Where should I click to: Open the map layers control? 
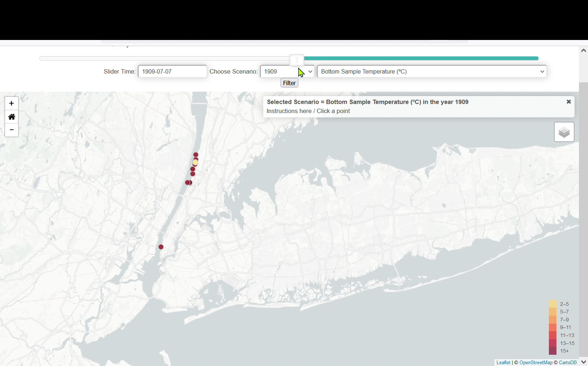pos(564,132)
